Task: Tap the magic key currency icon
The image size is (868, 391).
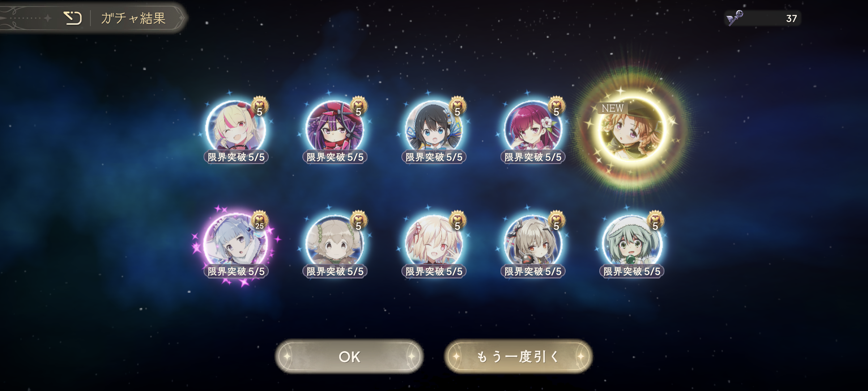Action: (x=735, y=18)
